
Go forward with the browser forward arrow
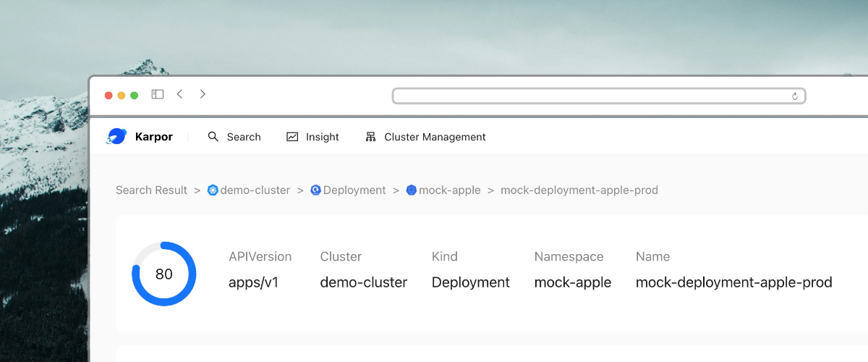point(203,94)
